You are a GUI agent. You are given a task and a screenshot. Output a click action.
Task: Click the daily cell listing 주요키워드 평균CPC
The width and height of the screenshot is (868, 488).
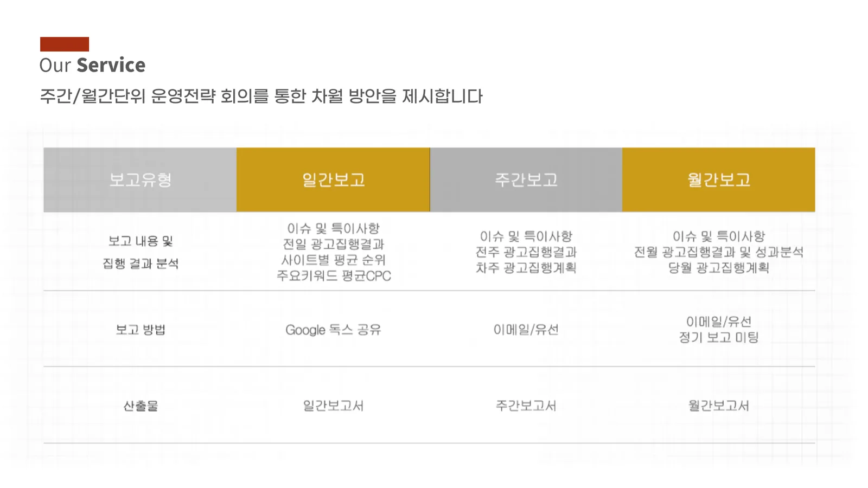tap(334, 252)
